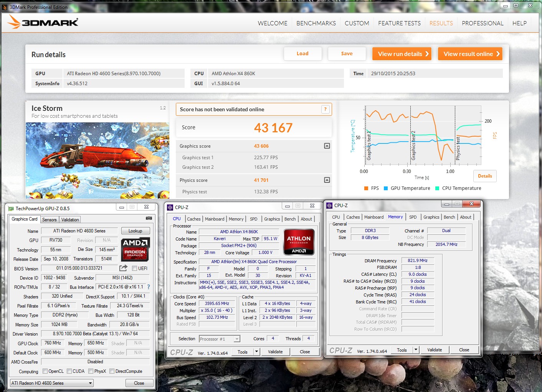Viewport: 542px width, 392px height.
Task: Click the DRAM Frequency value 821.9 MHz
Action: tap(418, 260)
